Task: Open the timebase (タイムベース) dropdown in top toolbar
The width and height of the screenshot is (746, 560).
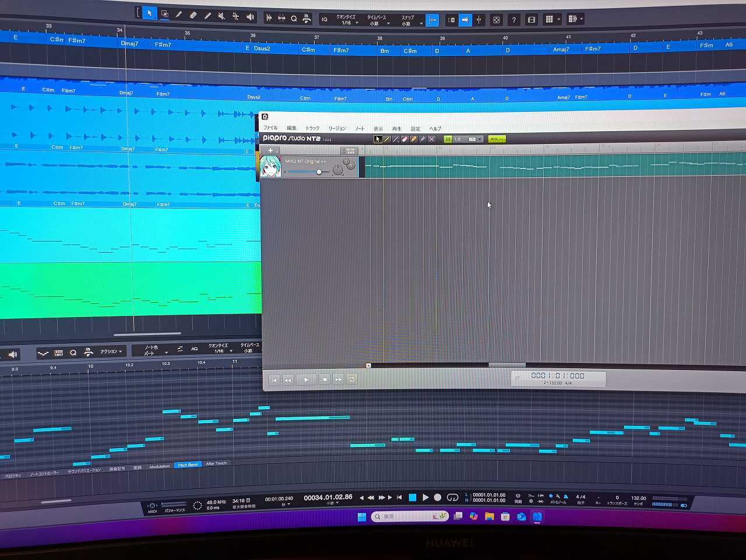Action: point(377,20)
